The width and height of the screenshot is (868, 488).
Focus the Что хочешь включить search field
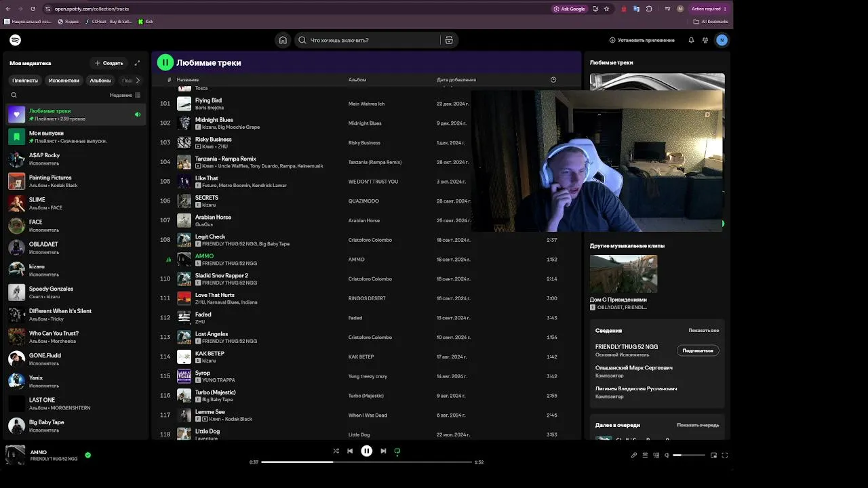369,40
